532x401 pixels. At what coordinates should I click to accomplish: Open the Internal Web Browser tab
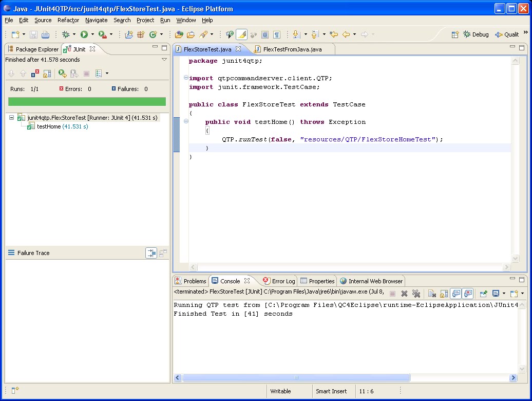(x=371, y=281)
